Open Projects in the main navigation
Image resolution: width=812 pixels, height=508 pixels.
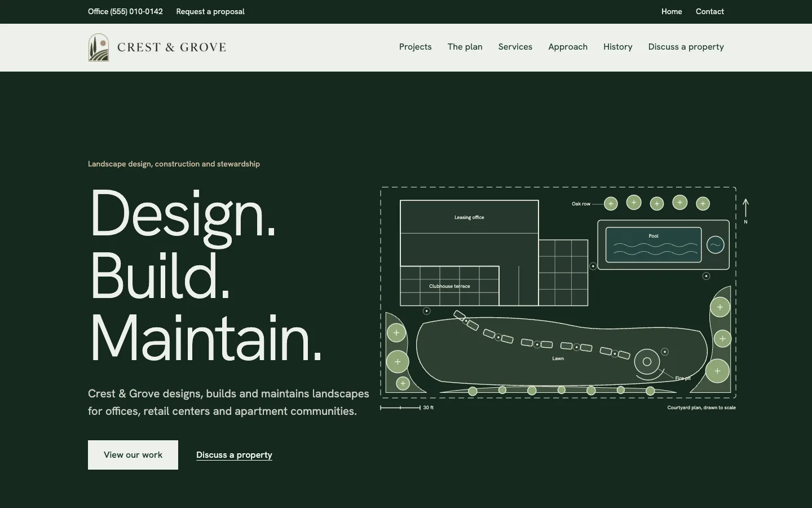[x=416, y=47]
